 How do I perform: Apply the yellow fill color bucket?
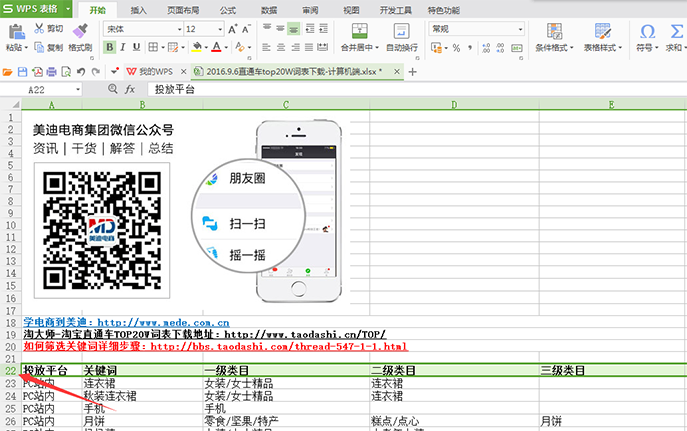[x=197, y=47]
